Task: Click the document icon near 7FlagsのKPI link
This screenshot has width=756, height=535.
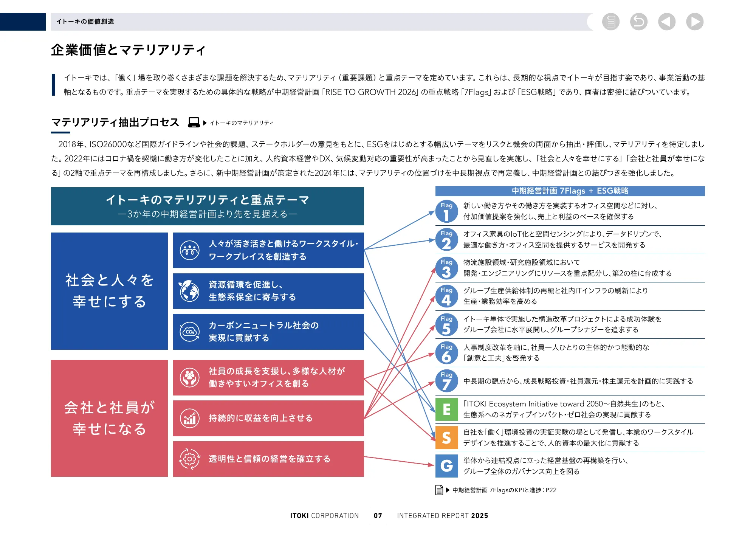Action: point(438,490)
